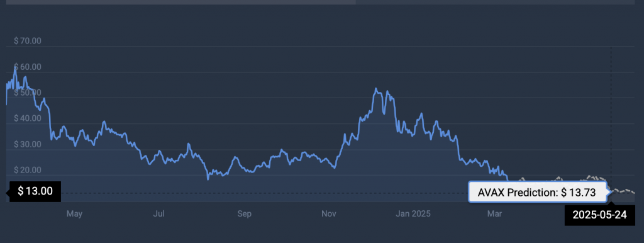
Task: Select the $50.00 price axis label
Action: 28,93
